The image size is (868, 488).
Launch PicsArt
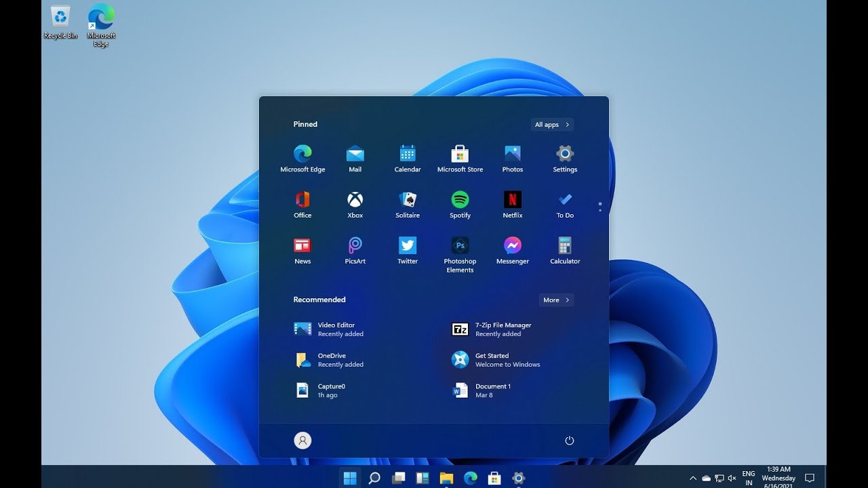[x=355, y=251]
